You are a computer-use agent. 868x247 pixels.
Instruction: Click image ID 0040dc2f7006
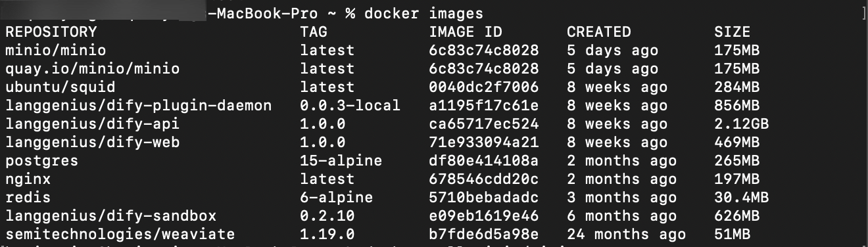click(x=484, y=87)
